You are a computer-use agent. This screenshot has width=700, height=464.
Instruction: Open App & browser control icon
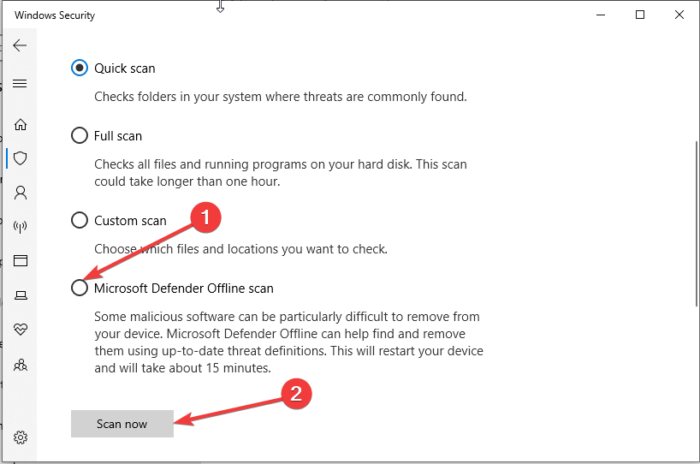tap(20, 260)
